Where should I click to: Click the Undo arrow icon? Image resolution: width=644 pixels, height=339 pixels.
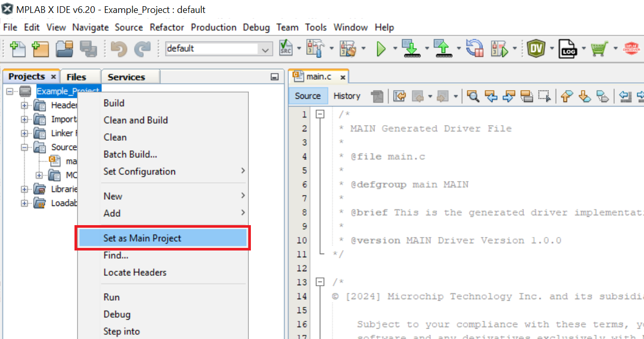click(x=119, y=49)
